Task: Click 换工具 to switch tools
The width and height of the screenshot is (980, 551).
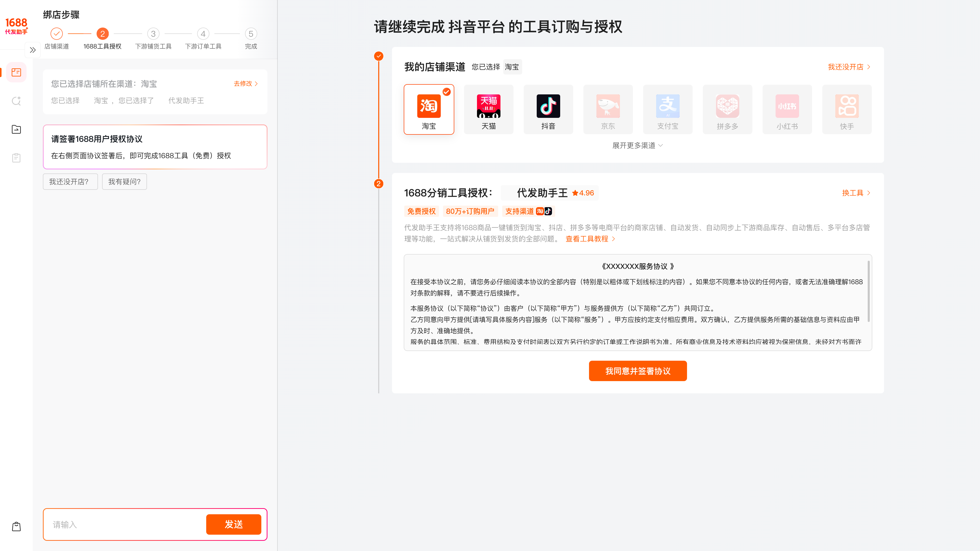Action: click(x=856, y=193)
